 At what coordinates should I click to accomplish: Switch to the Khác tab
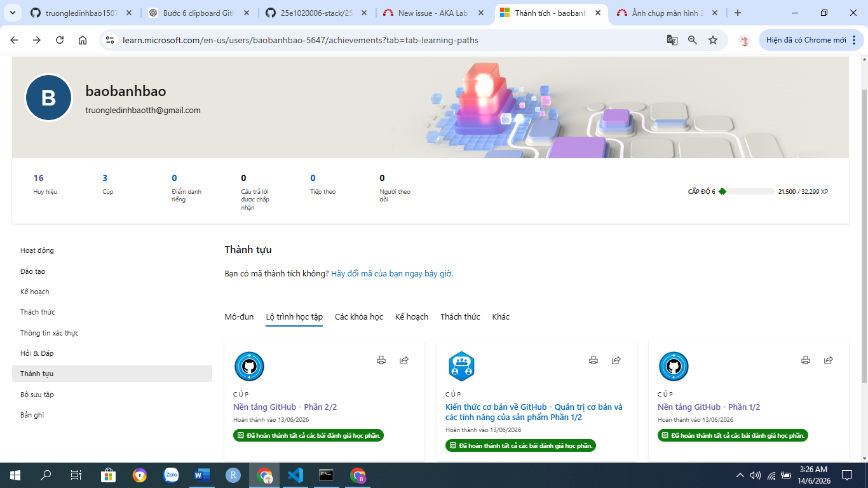[x=501, y=316]
